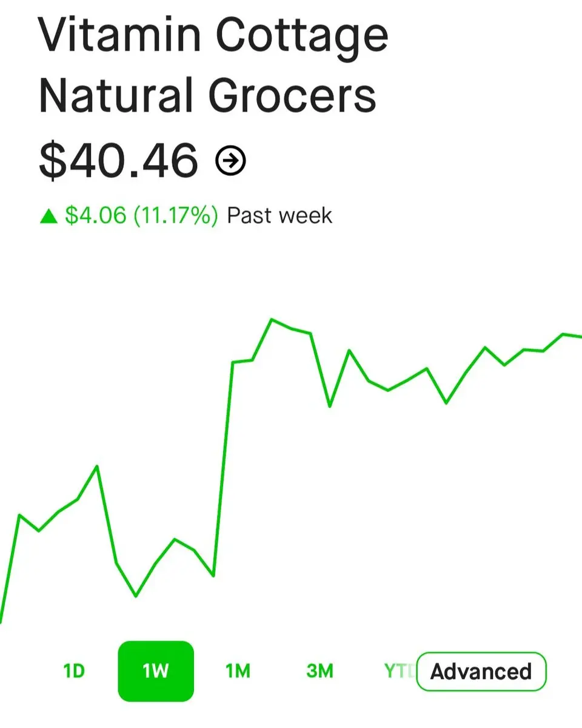The width and height of the screenshot is (582, 728).
Task: Select the highlighted 1W range tab
Action: (156, 671)
